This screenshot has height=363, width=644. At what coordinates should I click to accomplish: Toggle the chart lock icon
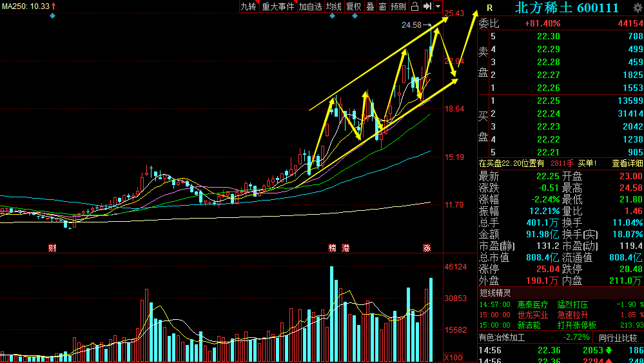pyautogui.click(x=415, y=6)
